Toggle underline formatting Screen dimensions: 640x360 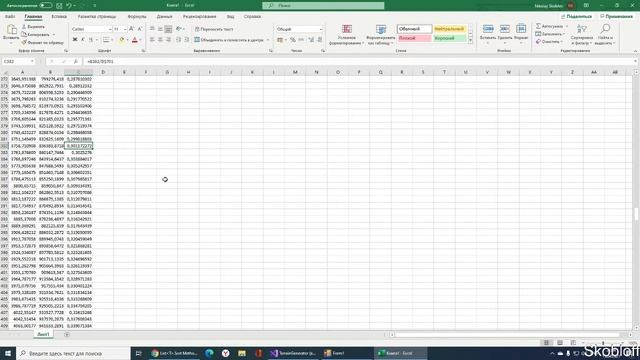tap(91, 40)
